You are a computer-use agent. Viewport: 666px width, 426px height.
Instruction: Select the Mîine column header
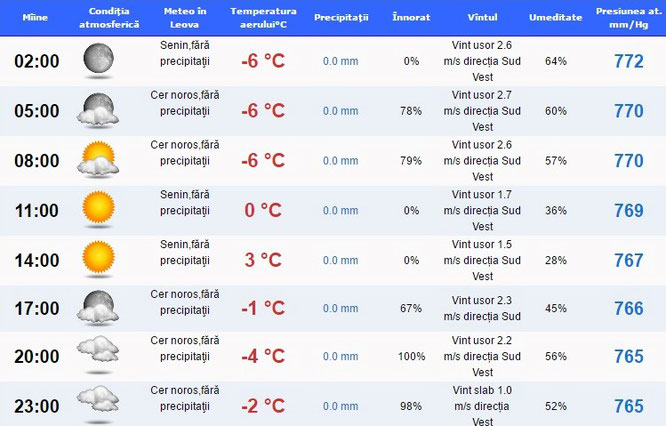pos(35,17)
